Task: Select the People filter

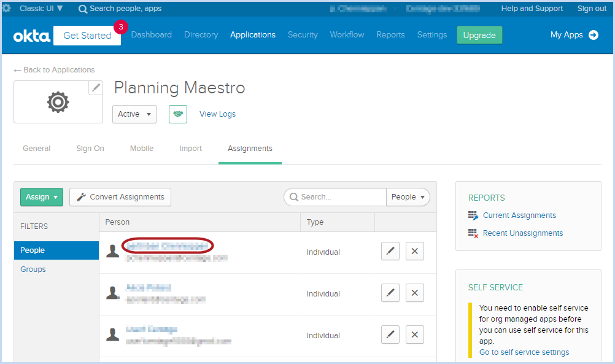Action: tap(56, 250)
